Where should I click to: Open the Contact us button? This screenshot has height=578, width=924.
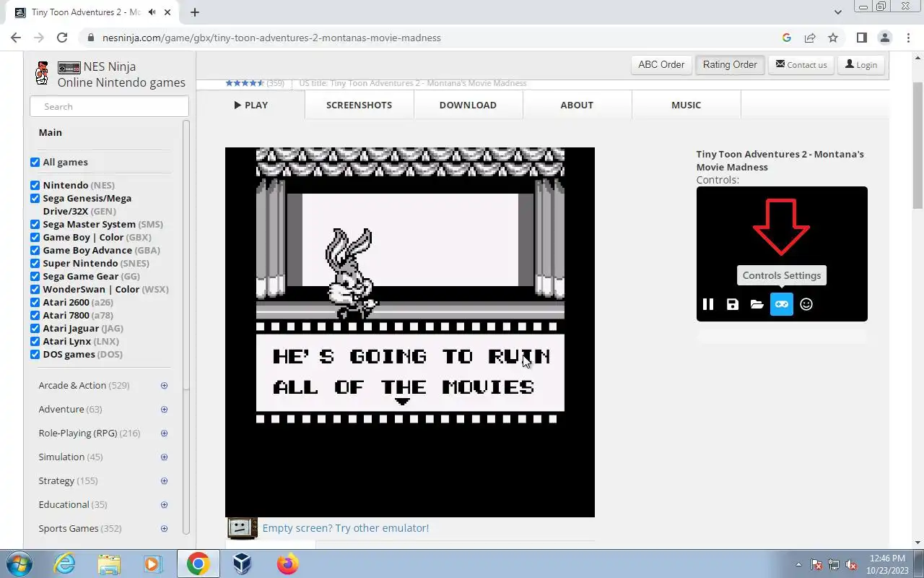[x=801, y=64]
